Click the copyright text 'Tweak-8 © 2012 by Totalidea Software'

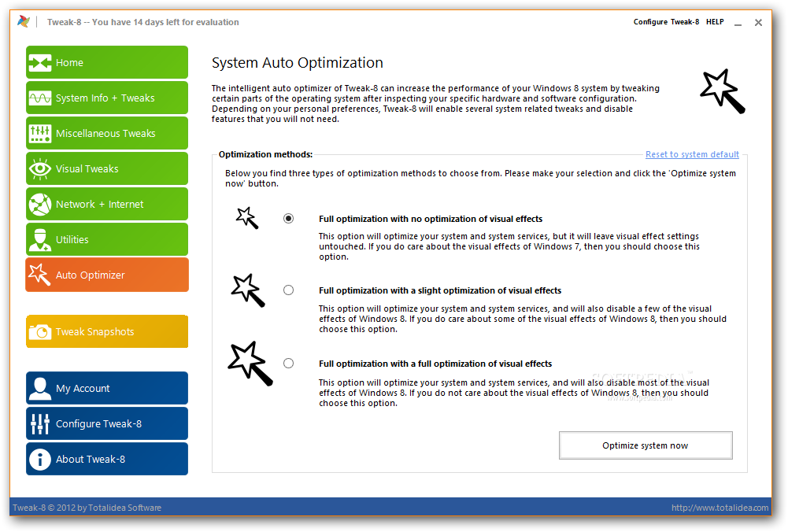87,508
